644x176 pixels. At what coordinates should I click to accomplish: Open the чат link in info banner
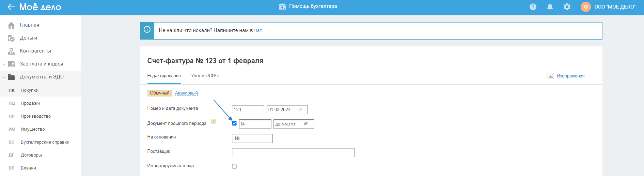tap(258, 30)
